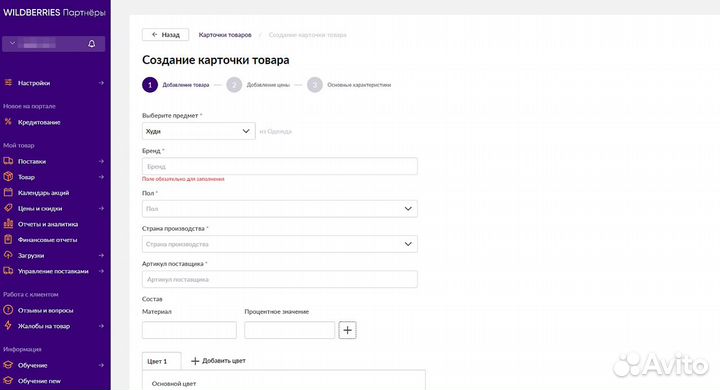Click the Назад back button
The height and width of the screenshot is (390, 720).
pyautogui.click(x=165, y=34)
